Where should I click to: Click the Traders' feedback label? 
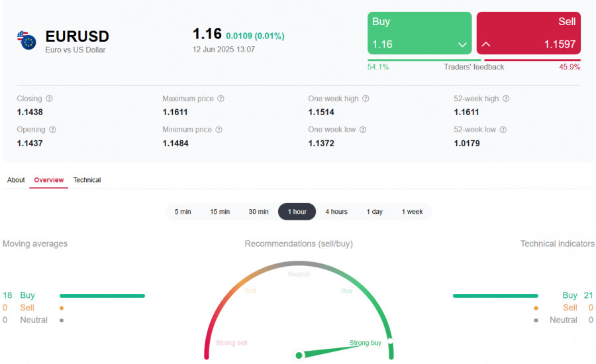tap(474, 67)
